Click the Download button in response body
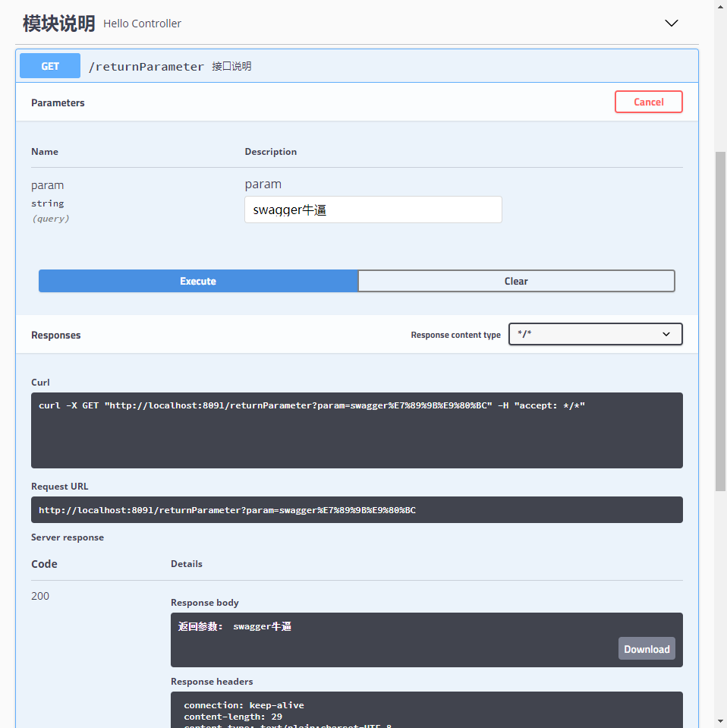The image size is (727, 728). click(x=647, y=648)
